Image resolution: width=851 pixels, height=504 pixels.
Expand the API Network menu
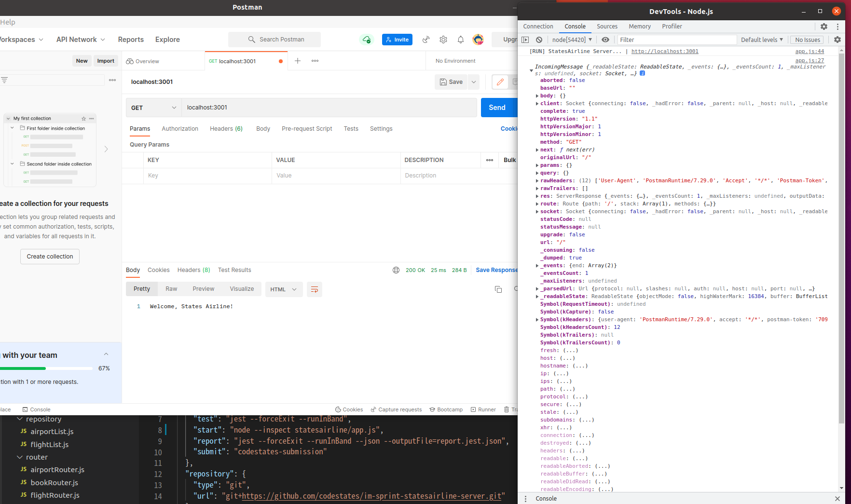pyautogui.click(x=81, y=40)
